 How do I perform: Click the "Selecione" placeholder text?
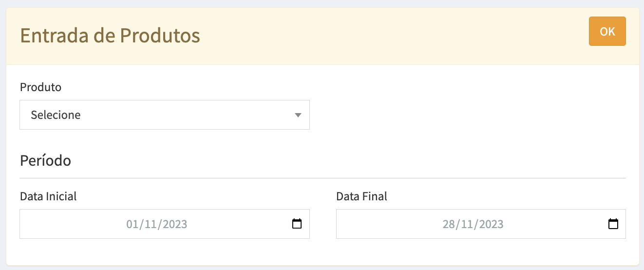[x=56, y=116]
